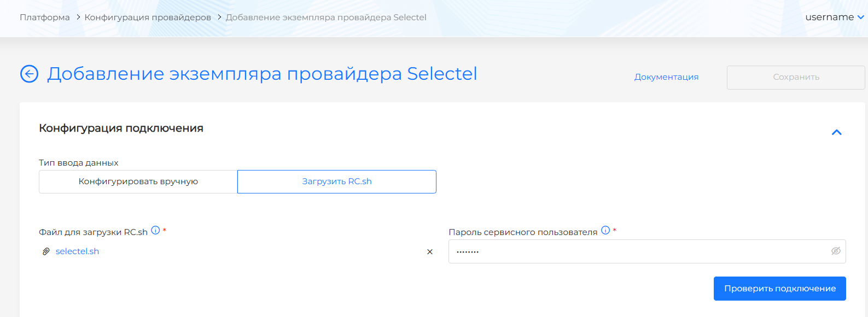Go to "Платформа" breadcrumb
The height and width of the screenshot is (317, 868).
[x=45, y=17]
